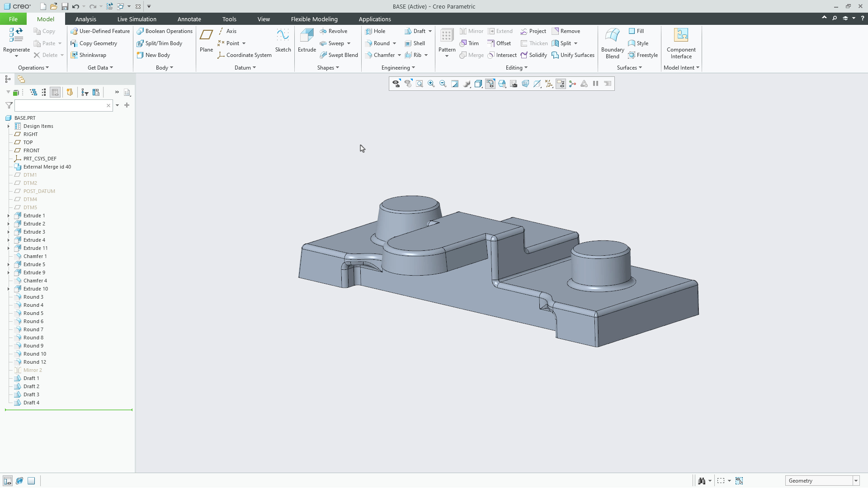
Task: Select the Freestyle surface tool
Action: pos(642,55)
